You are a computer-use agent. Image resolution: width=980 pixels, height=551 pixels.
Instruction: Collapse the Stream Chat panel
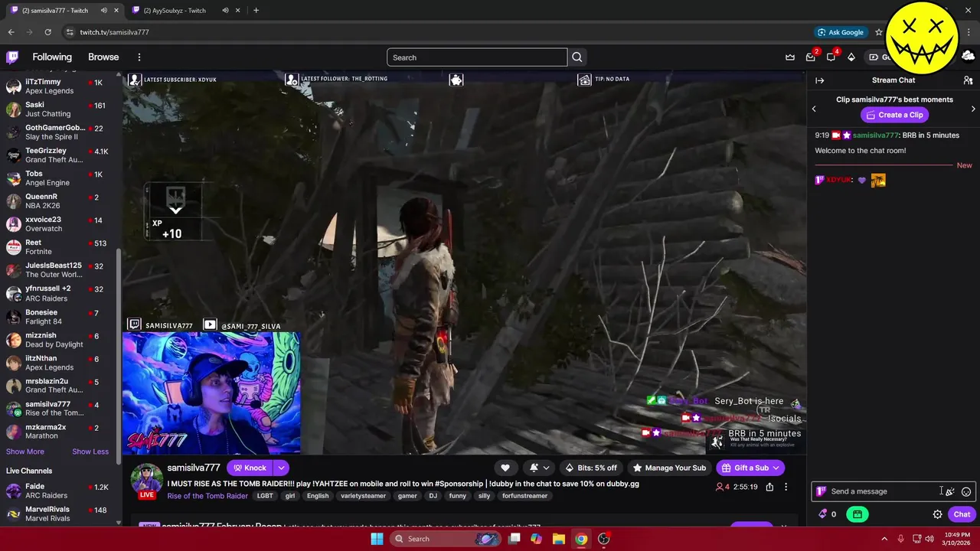pos(819,80)
